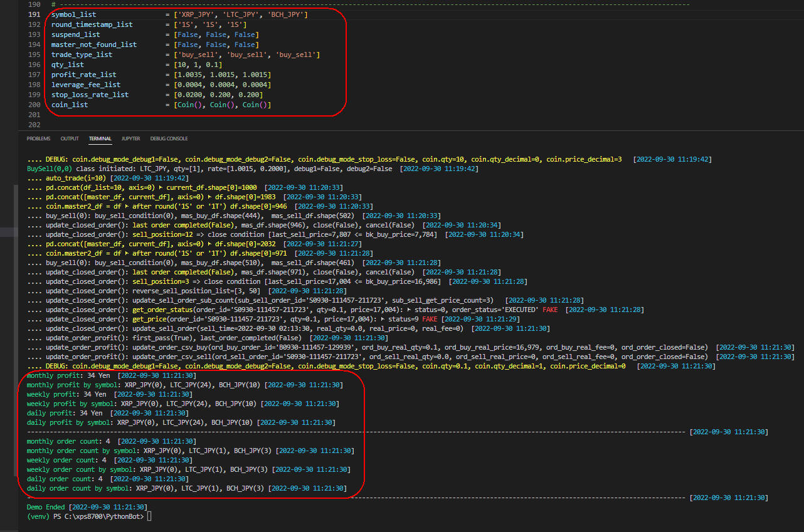The width and height of the screenshot is (804, 532).
Task: Click the qty_list variable name
Action: tap(68, 65)
